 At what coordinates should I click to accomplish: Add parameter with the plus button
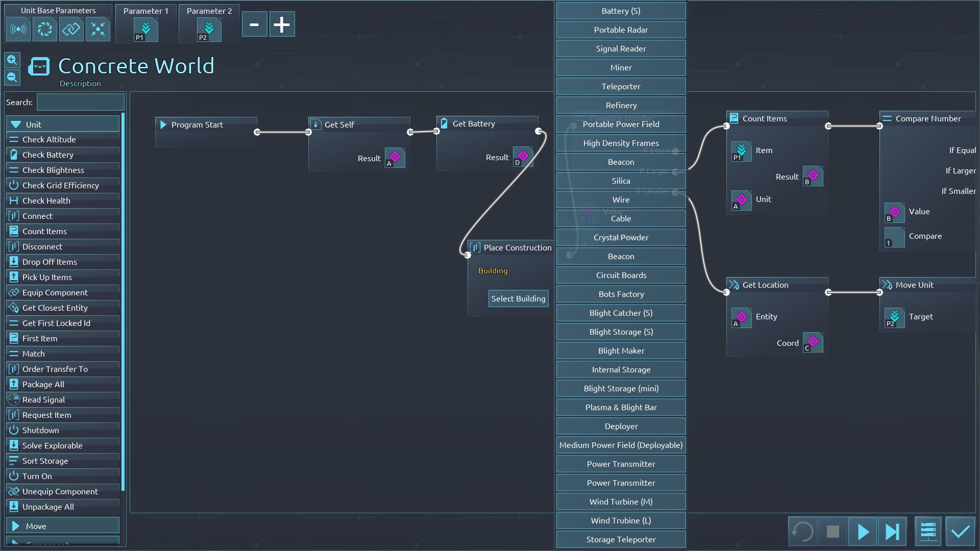pos(282,24)
